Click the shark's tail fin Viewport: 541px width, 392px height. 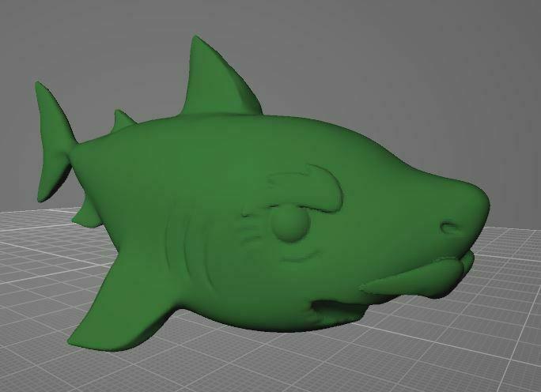click(x=54, y=143)
